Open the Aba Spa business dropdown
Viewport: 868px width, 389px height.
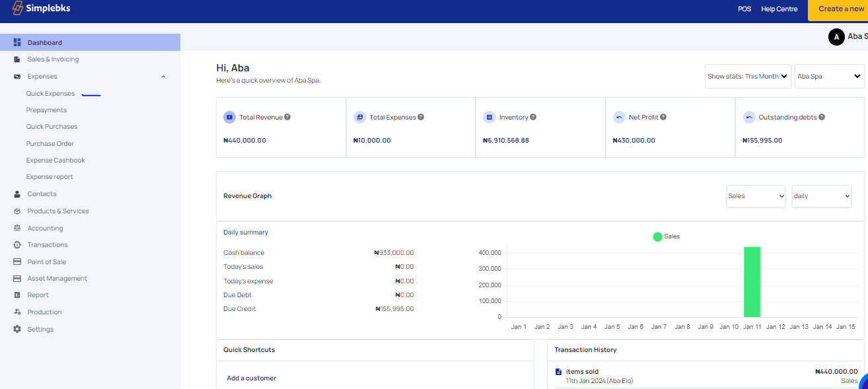[x=829, y=76]
